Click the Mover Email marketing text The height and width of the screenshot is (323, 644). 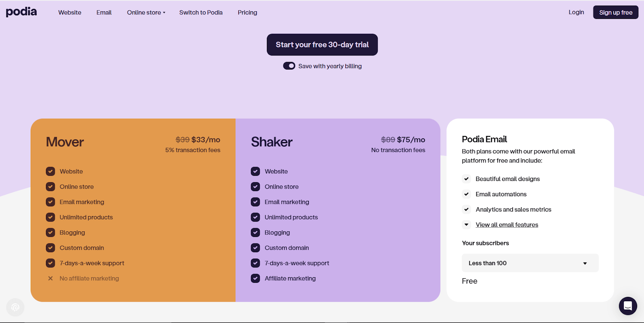82,202
